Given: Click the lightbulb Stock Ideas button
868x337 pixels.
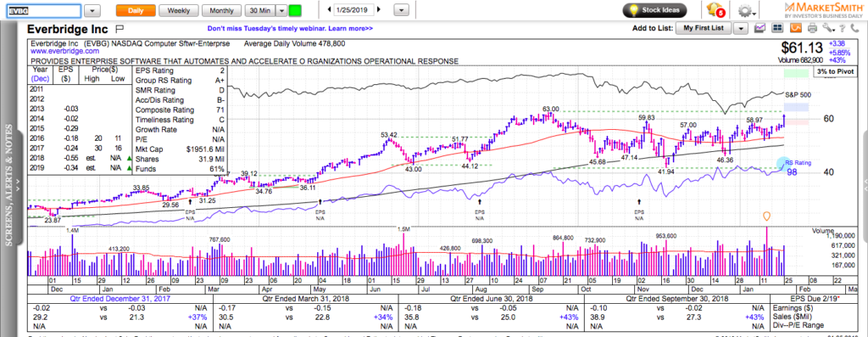Looking at the screenshot, I should [x=655, y=10].
